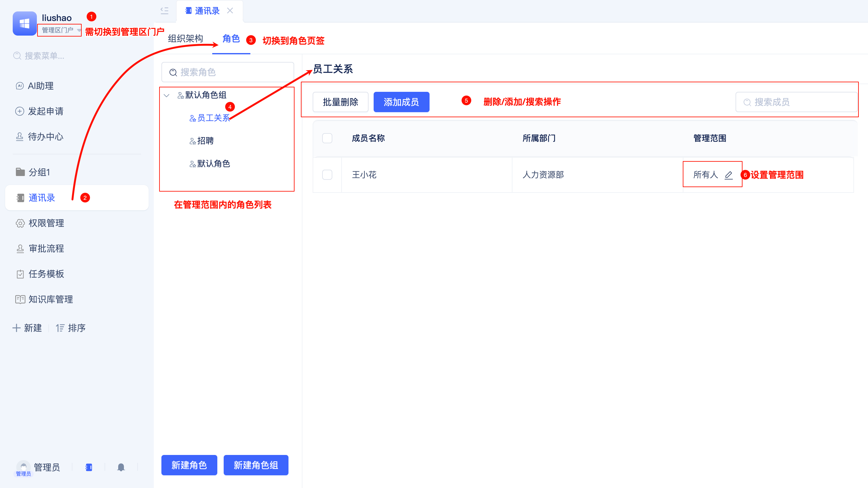The height and width of the screenshot is (488, 868).
Task: Click the 待办中心 stamp icon
Action: [x=20, y=137]
